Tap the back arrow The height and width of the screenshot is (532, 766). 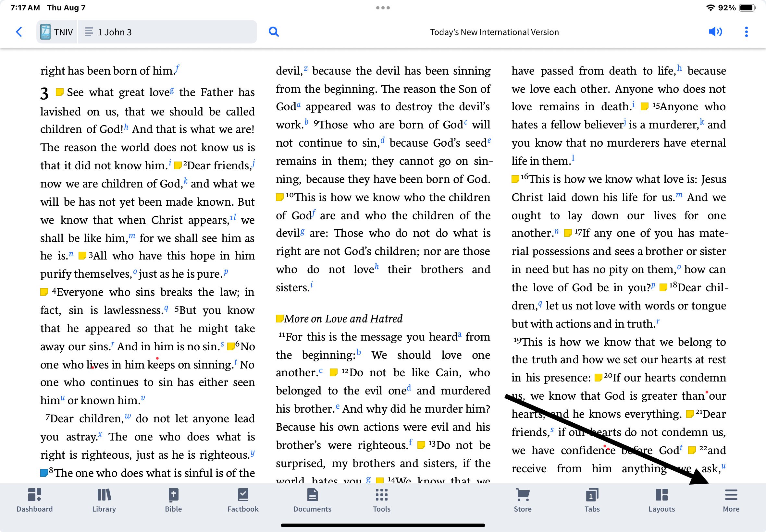click(19, 32)
